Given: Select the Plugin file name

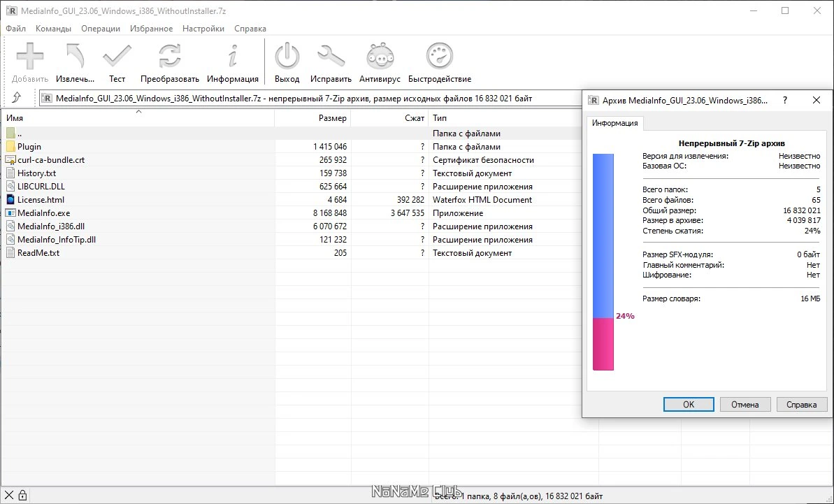Looking at the screenshot, I should click(x=29, y=146).
